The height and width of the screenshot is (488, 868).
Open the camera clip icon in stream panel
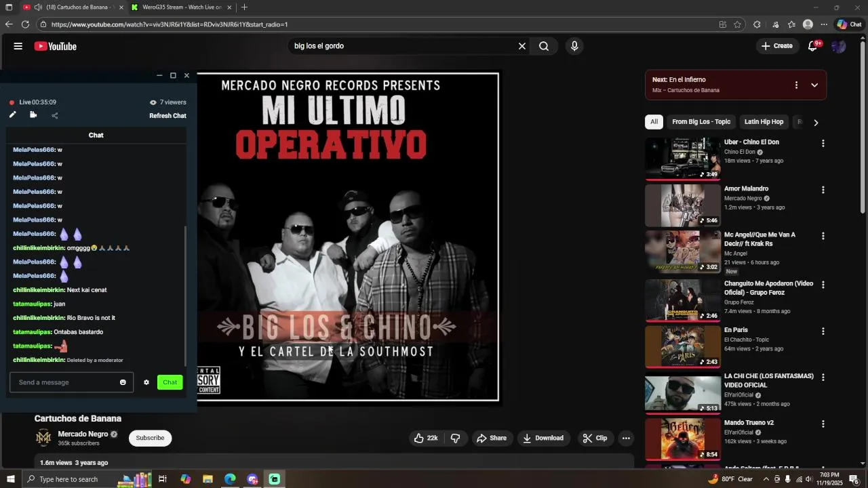[33, 115]
